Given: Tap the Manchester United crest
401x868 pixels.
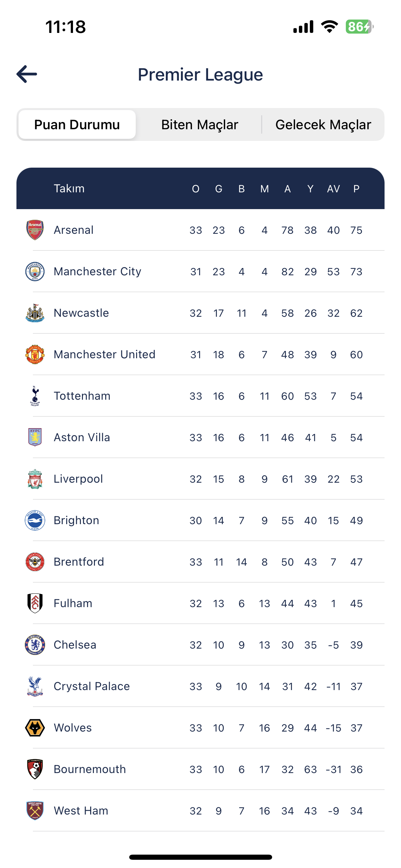Looking at the screenshot, I should click(35, 354).
